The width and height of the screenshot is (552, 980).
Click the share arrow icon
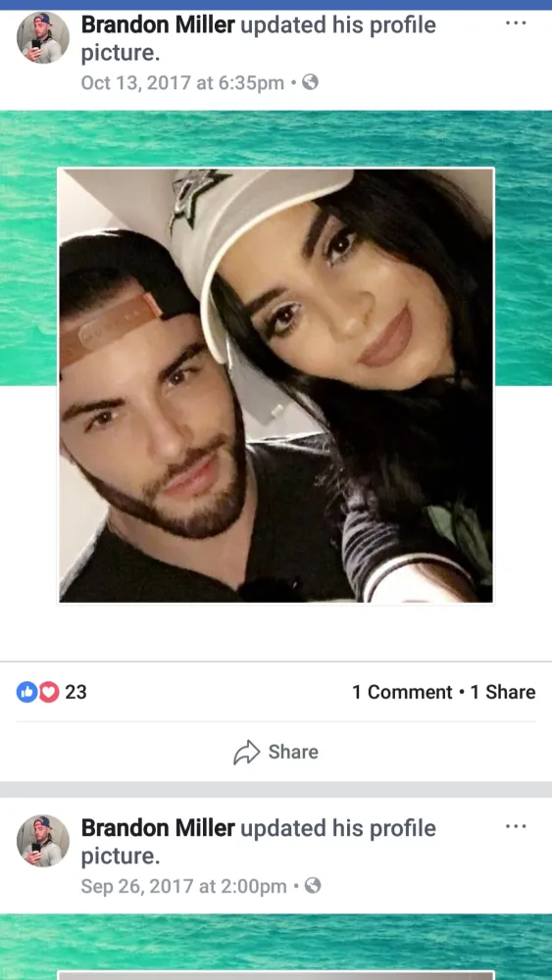point(246,752)
